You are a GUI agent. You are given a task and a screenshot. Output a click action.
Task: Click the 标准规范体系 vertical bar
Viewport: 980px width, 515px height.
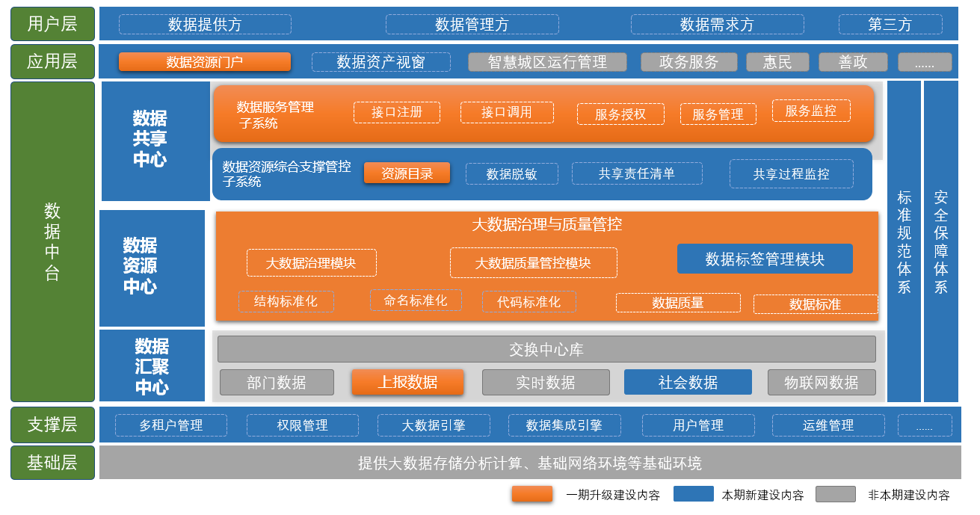(904, 241)
